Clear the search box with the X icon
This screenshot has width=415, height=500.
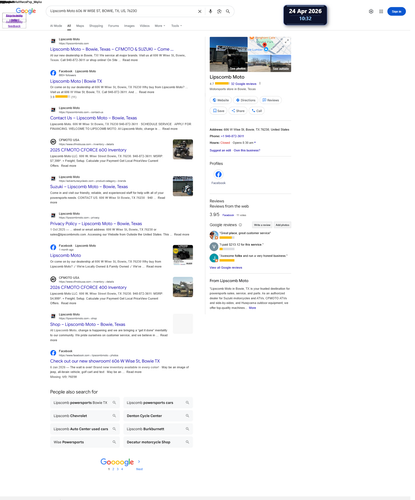tap(199, 11)
